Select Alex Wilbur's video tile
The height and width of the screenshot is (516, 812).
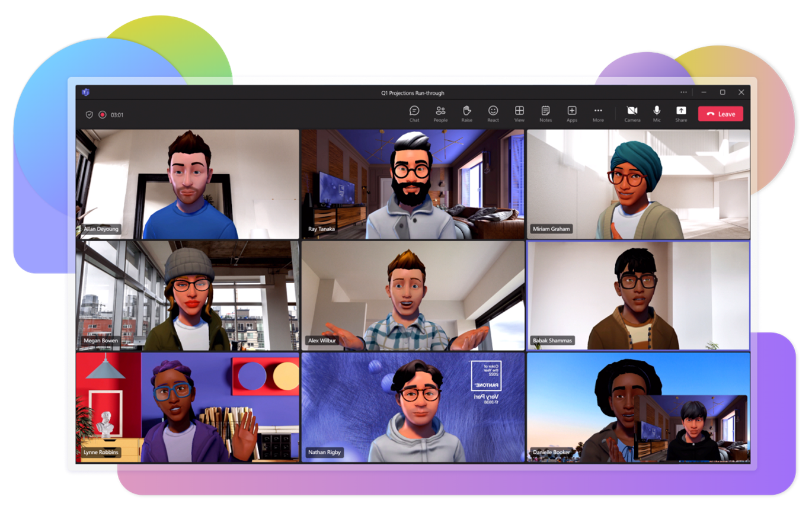[x=413, y=296]
